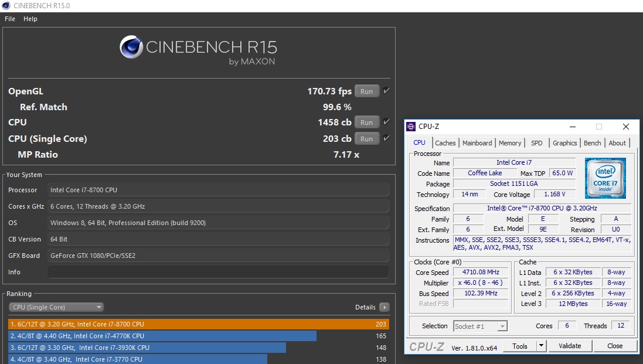This screenshot has height=364, width=643.
Task: Click the GFX Board field GeForce GTX 1080
Action: (218, 256)
